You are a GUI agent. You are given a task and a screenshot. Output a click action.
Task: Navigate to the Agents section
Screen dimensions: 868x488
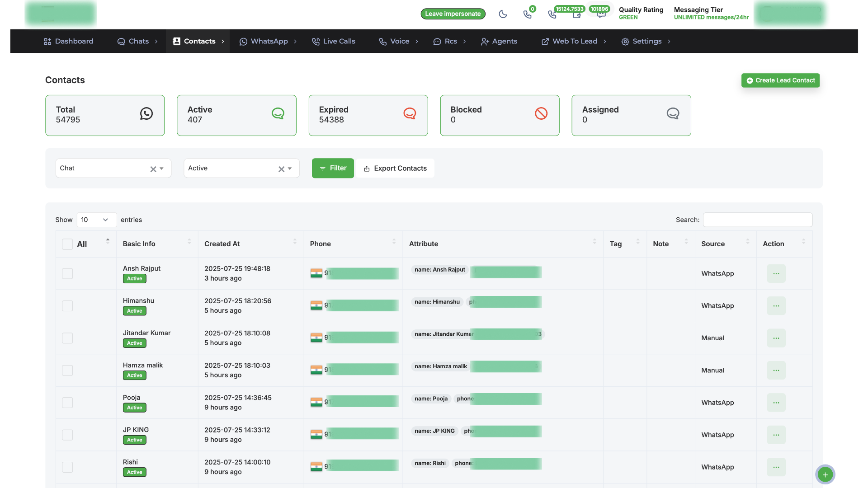[x=499, y=41]
